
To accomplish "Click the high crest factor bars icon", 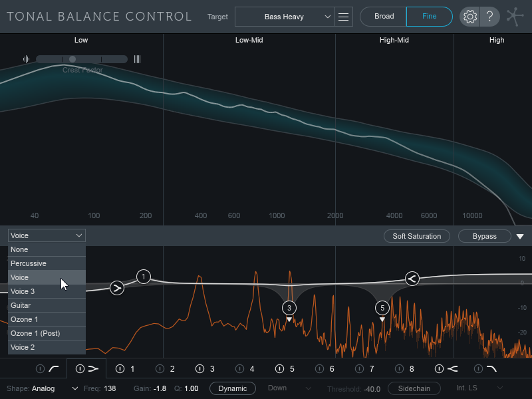I will tap(137, 59).
